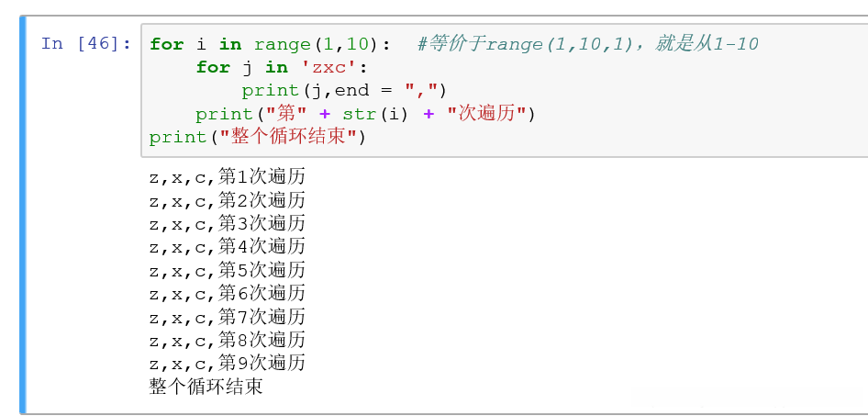Click the final output "整个循环结束"
Screen dimensions: 868x416
[x=206, y=387]
